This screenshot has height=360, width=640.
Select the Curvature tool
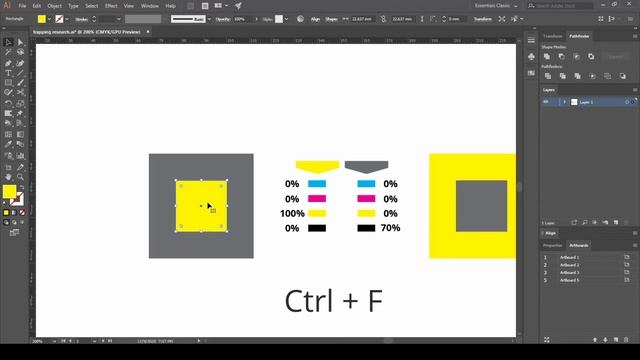pyautogui.click(x=20, y=63)
